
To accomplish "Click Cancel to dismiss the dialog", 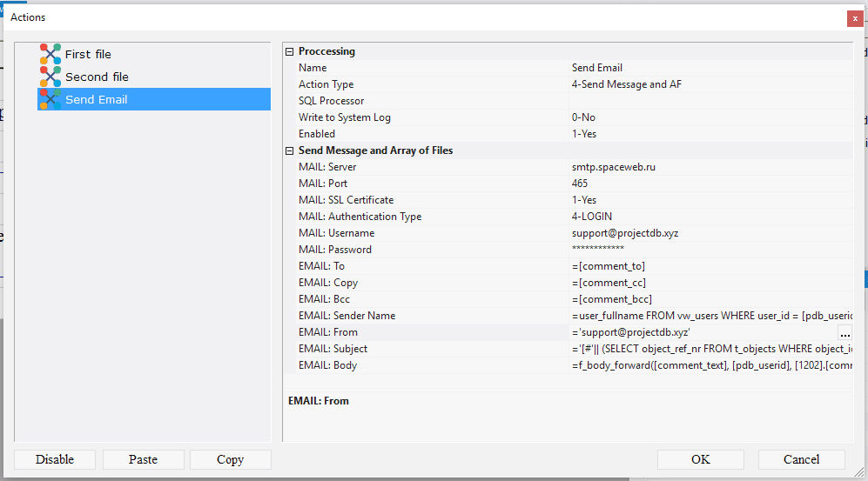I will (801, 459).
